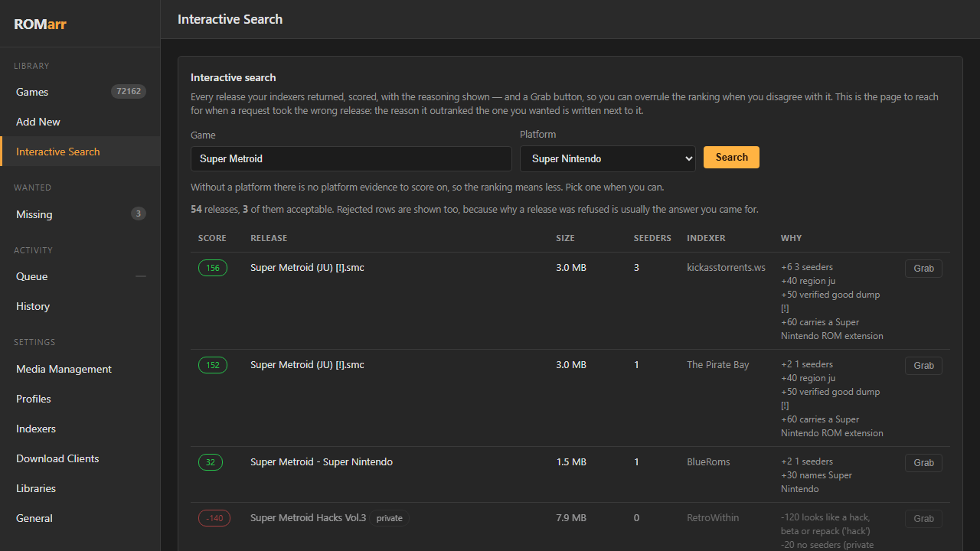Click the Game input field
Image resolution: width=980 pixels, height=551 pixels.
pos(351,158)
